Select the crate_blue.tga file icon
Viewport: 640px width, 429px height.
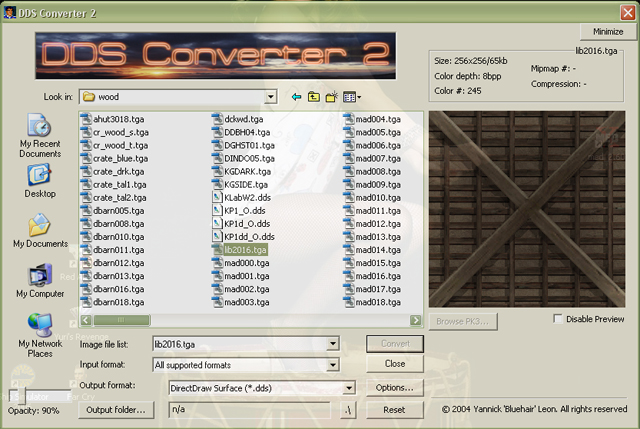86,158
